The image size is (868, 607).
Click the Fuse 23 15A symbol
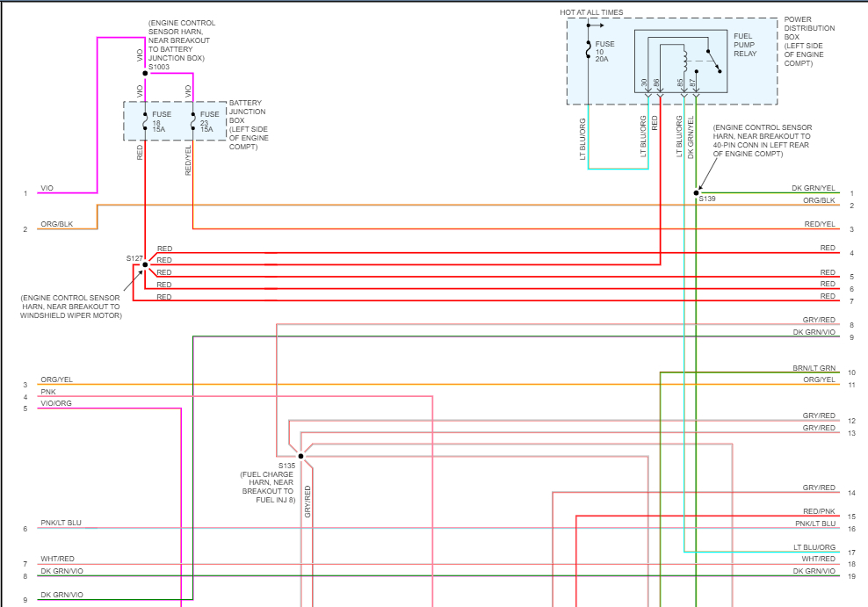(193, 120)
